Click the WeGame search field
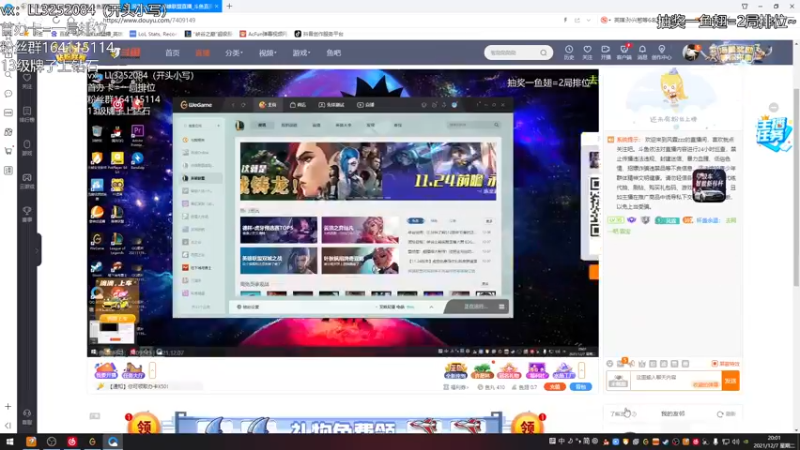The width and height of the screenshot is (800, 450). coord(472,125)
